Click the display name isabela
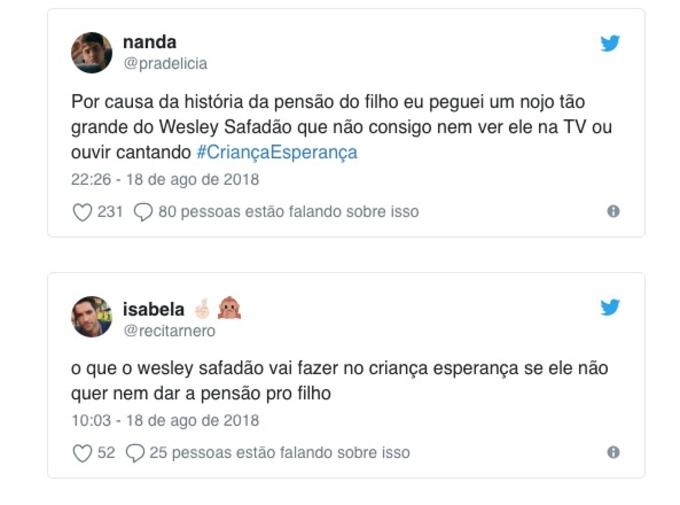Screen dimensions: 680x505 (153, 309)
